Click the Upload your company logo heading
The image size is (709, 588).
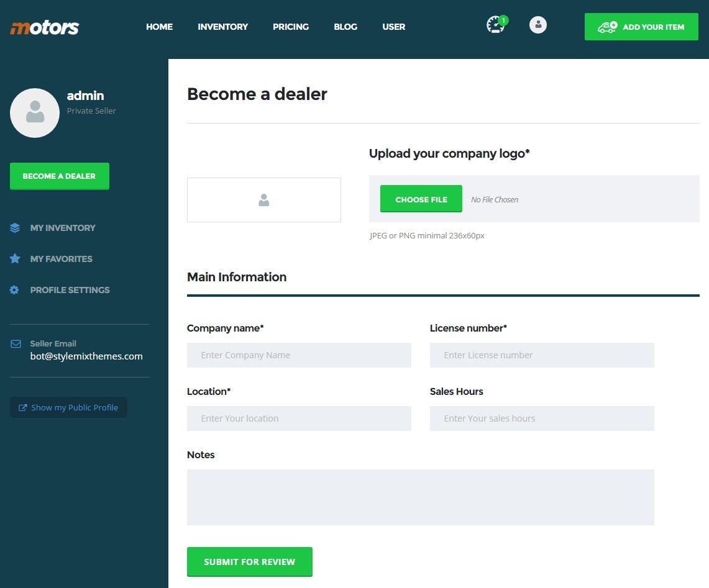449,153
